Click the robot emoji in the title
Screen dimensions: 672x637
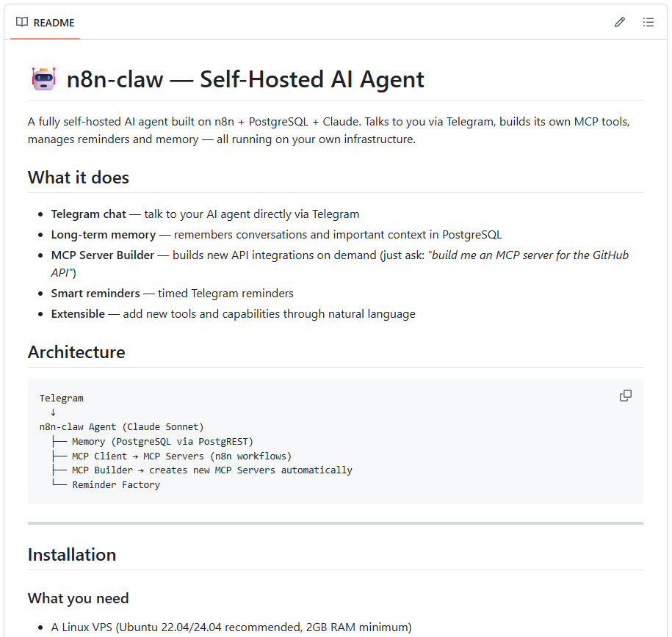(x=43, y=79)
